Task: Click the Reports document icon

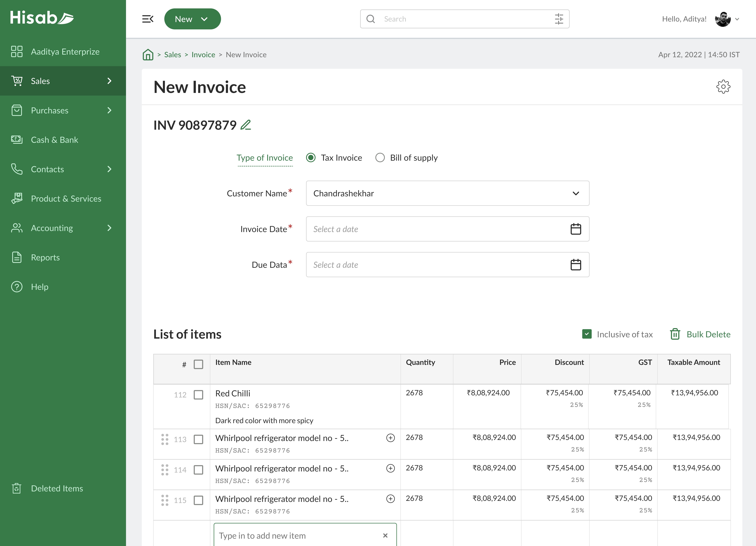Action: click(17, 257)
